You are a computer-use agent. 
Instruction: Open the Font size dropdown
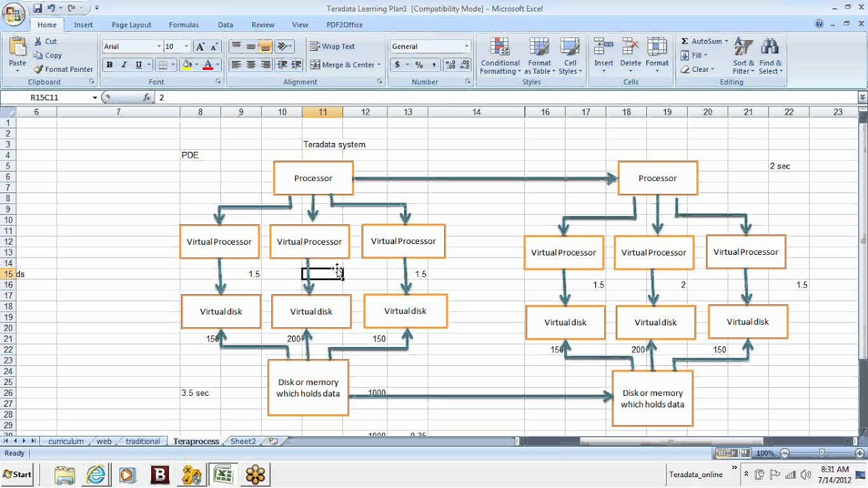(x=186, y=47)
